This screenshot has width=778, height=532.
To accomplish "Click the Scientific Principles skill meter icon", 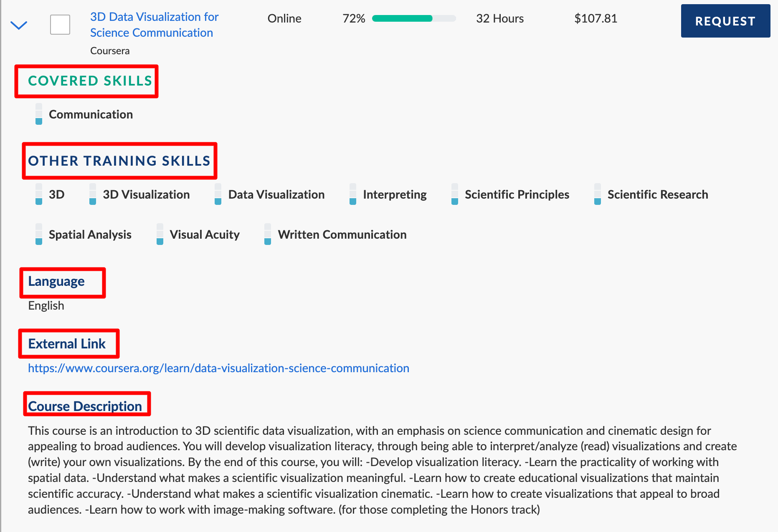I will 455,194.
